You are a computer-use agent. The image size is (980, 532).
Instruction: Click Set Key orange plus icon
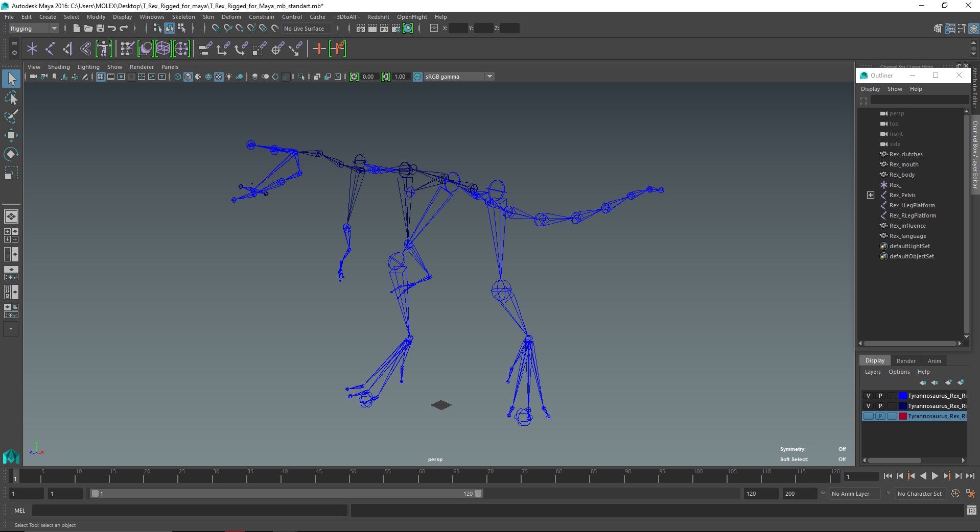point(319,49)
